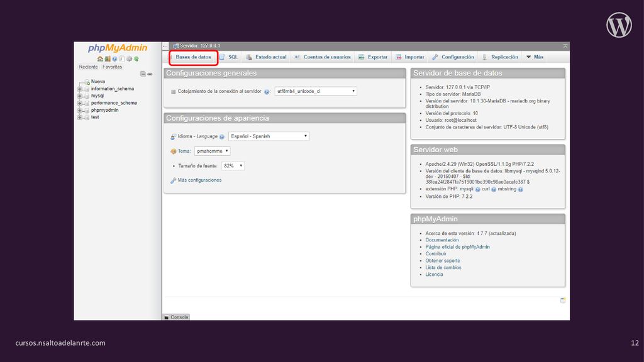Viewport: 644px width, 362px height.
Task: Expand the test database node
Action: [x=80, y=117]
